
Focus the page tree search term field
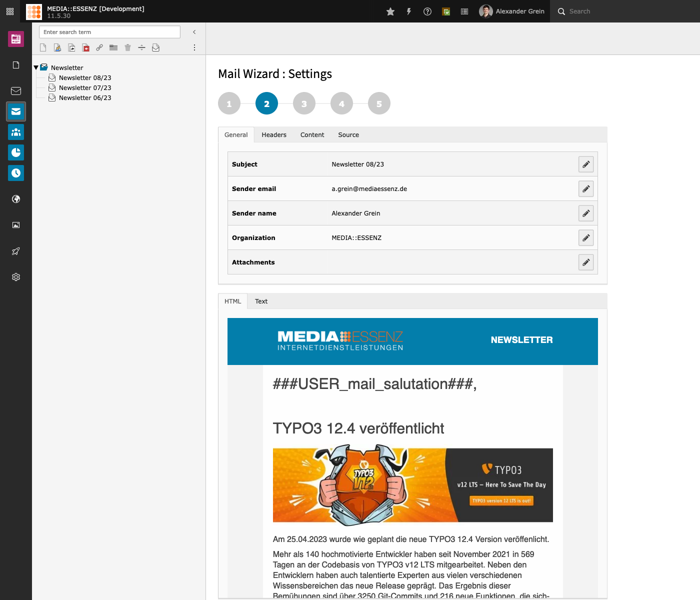click(109, 32)
